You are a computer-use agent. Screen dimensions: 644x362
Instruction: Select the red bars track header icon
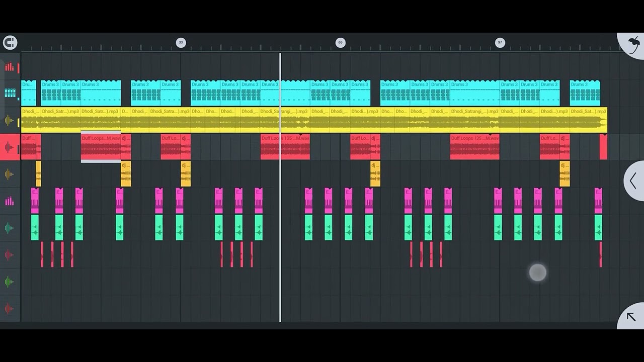[10, 67]
